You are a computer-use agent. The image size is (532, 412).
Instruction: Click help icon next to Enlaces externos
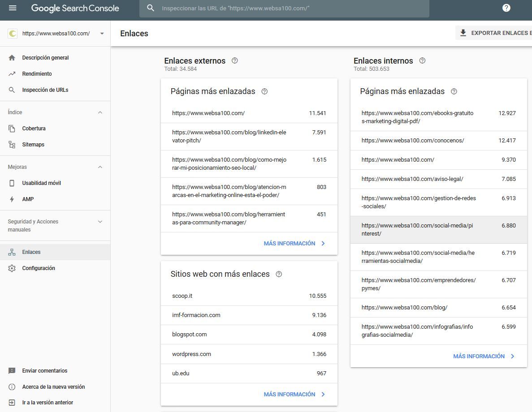tap(234, 61)
